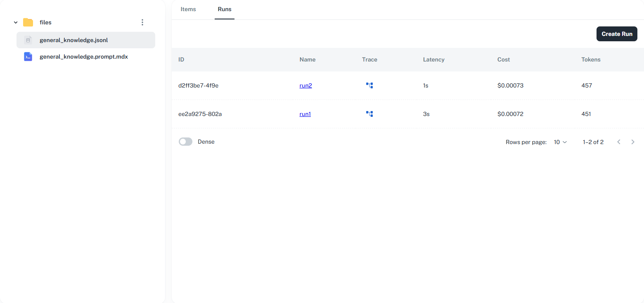This screenshot has height=303, width=644.
Task: Toggle the Dense switch
Action: [x=186, y=142]
